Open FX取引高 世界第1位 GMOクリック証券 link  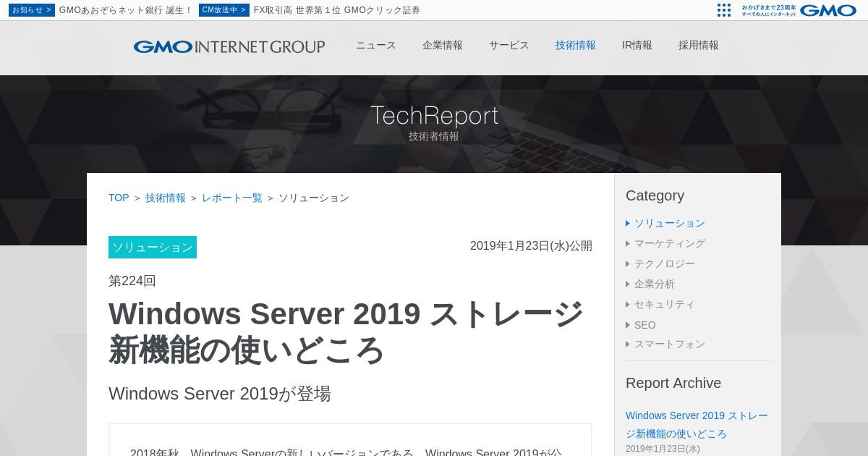(x=337, y=10)
